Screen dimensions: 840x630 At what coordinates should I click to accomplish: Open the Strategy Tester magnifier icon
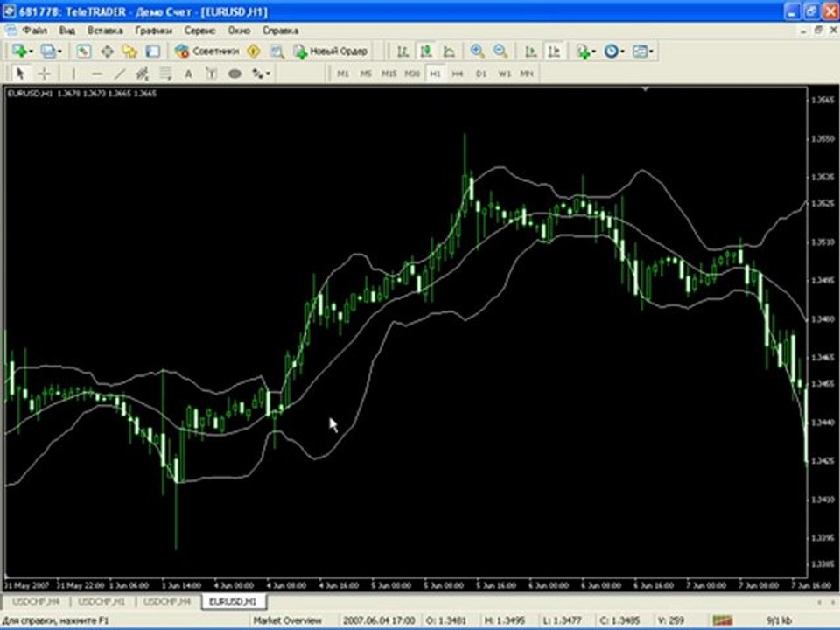tap(276, 52)
